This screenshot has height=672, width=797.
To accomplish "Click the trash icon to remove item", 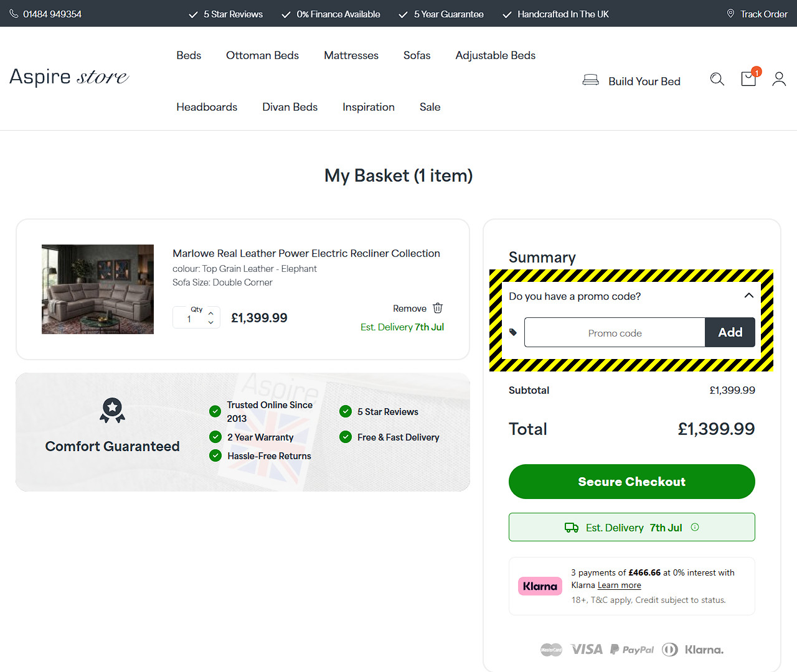I will (x=438, y=308).
